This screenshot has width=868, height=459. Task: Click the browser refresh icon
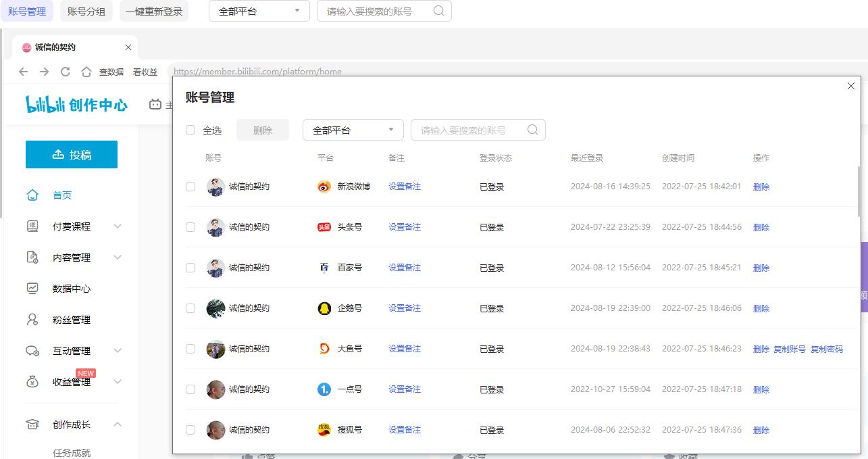pyautogui.click(x=65, y=71)
